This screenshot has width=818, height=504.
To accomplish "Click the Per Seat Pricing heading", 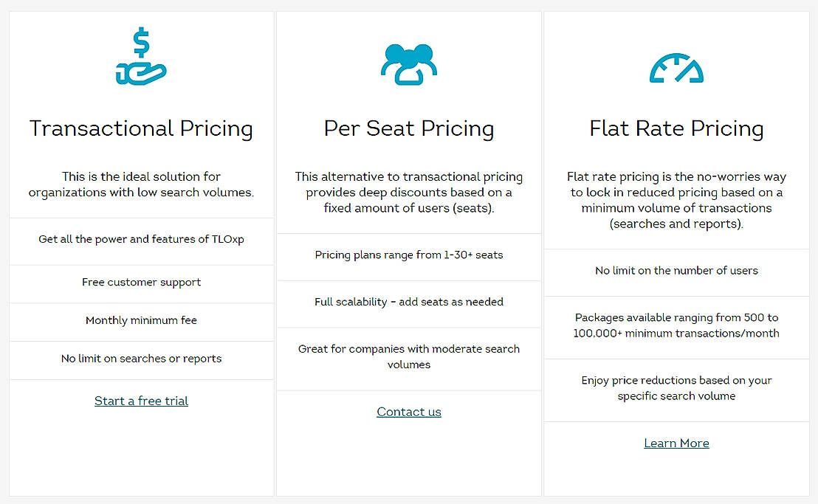I will pos(409,128).
